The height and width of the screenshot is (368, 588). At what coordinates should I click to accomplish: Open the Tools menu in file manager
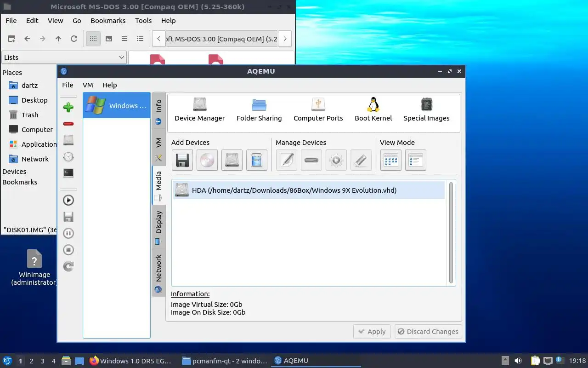tap(143, 21)
